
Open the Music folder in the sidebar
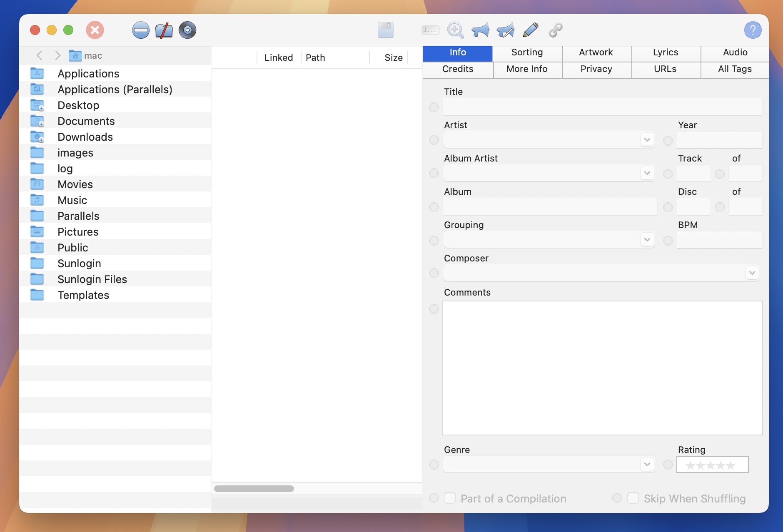(x=72, y=200)
